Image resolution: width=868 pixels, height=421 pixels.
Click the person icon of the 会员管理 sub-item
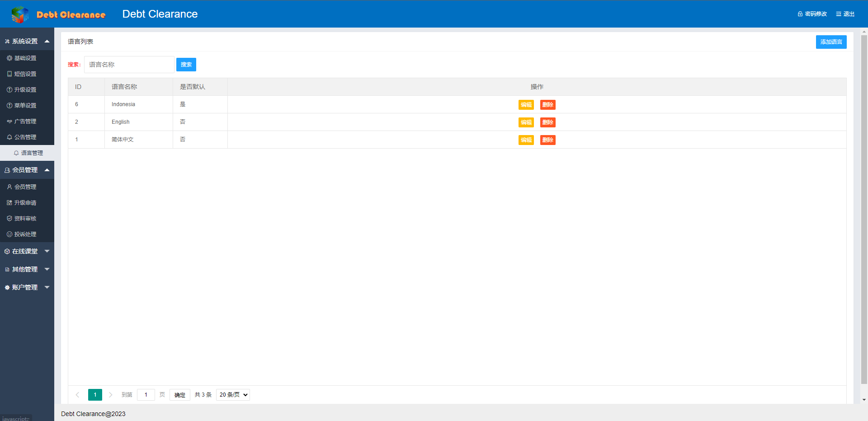click(9, 187)
